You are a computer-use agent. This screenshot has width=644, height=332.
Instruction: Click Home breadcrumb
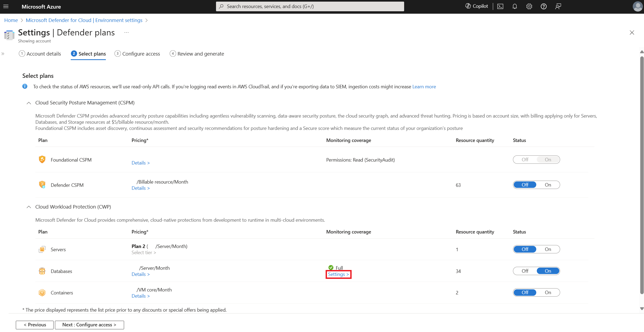tap(11, 20)
